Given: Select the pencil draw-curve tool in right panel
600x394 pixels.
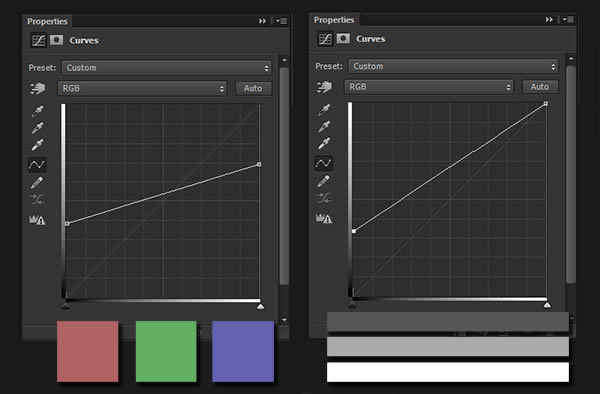Looking at the screenshot, I should click(x=323, y=181).
